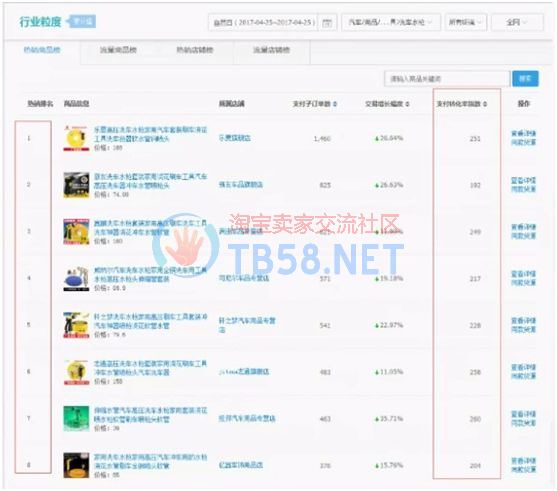The image size is (557, 491).
Task: Click sort arrows on 支付子订单数 column
Action: pyautogui.click(x=335, y=104)
